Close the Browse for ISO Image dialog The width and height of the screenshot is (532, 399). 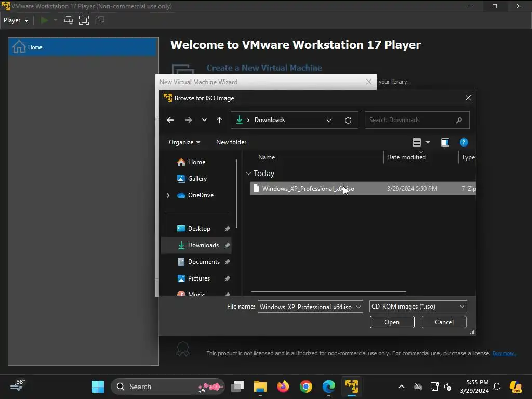(468, 98)
